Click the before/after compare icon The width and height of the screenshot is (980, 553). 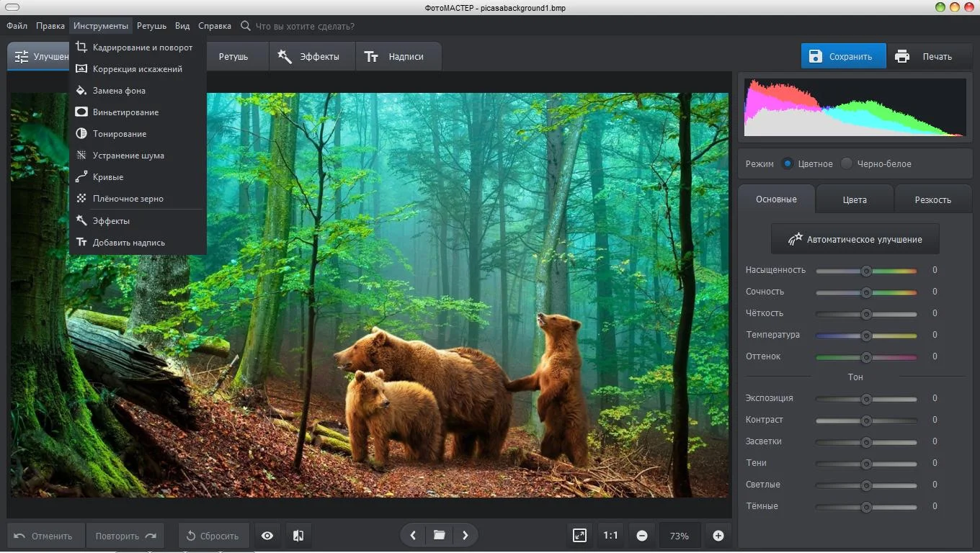[298, 536]
